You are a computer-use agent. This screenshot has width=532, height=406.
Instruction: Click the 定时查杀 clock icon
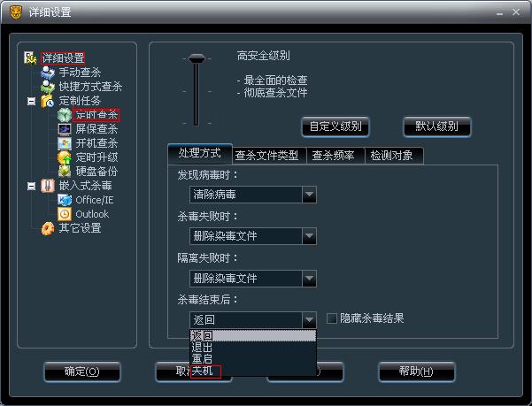64,115
